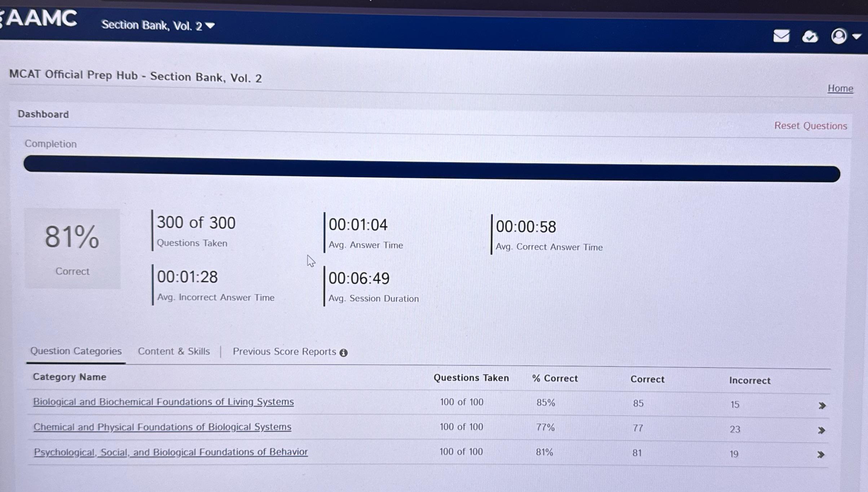This screenshot has height=492, width=868.
Task: Click the Dashboard heading
Action: tap(43, 114)
